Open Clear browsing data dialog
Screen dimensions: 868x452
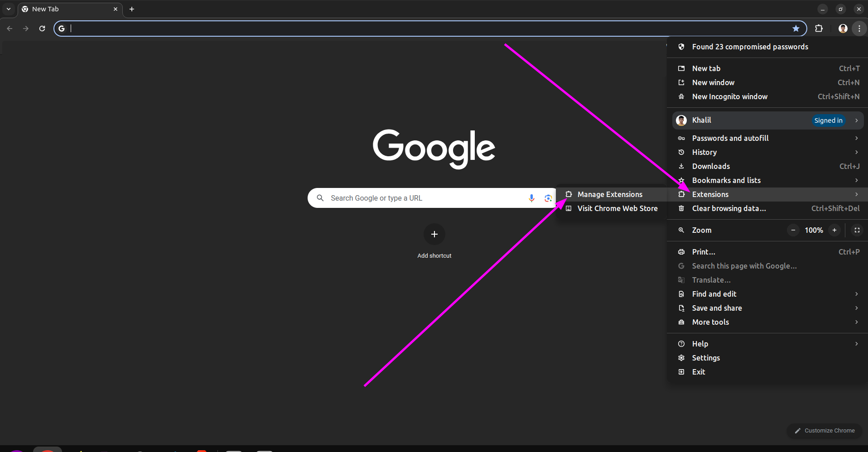767,208
